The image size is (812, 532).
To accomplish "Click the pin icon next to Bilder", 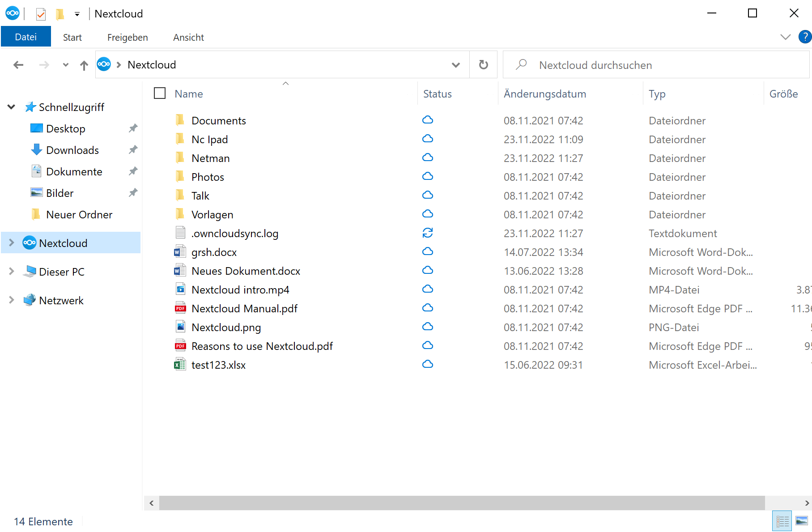I will 133,193.
